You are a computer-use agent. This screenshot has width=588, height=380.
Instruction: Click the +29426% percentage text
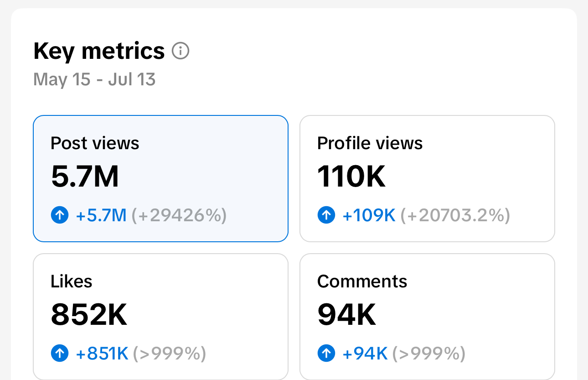tap(179, 215)
